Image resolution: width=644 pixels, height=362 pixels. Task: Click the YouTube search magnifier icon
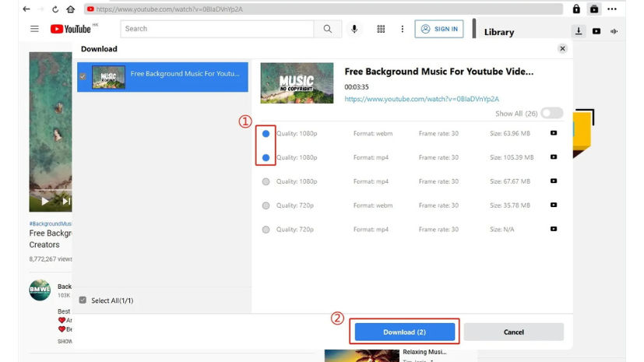click(327, 29)
